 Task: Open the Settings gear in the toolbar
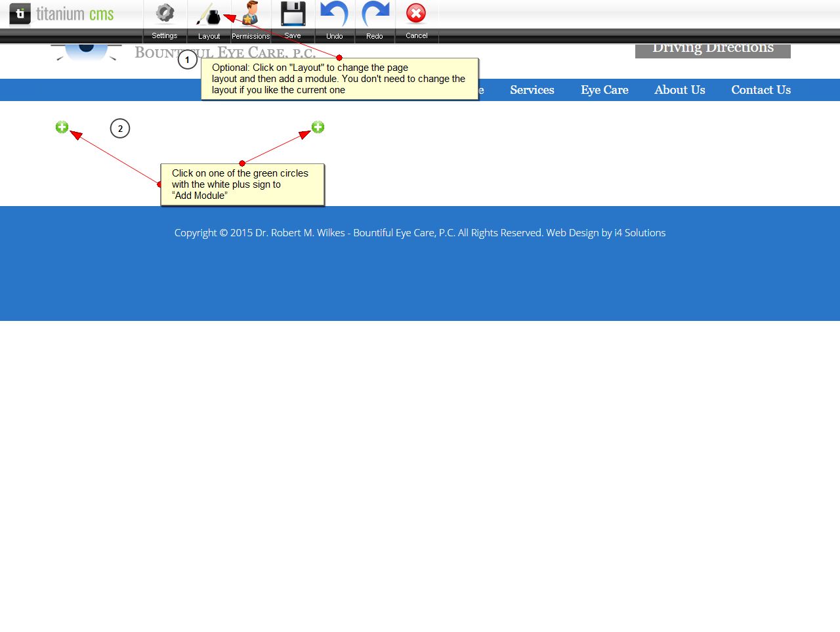point(165,20)
